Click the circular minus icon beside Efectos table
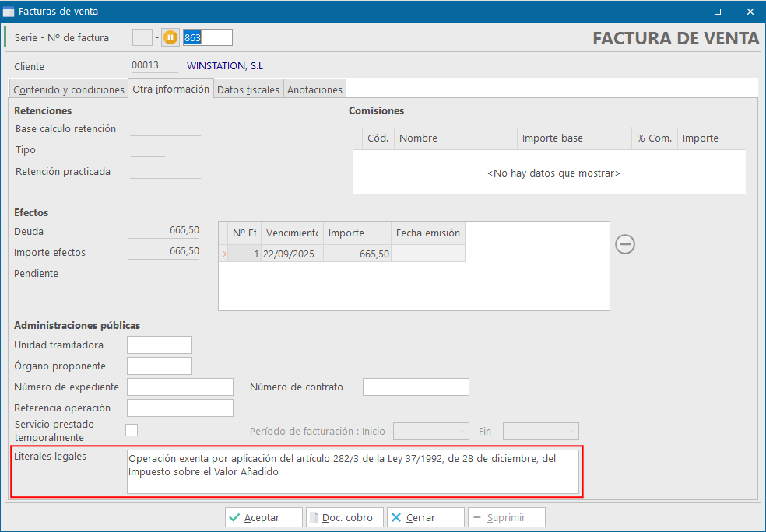Viewport: 766px width, 532px height. [x=625, y=244]
